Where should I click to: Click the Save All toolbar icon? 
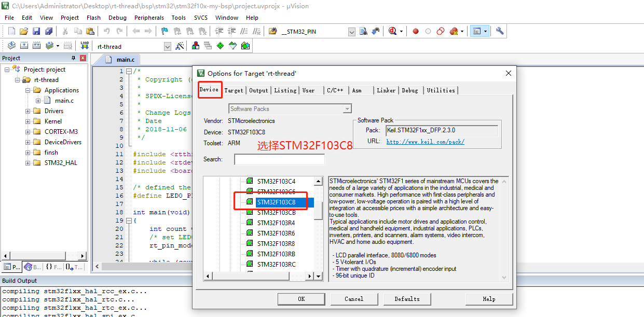(48, 31)
